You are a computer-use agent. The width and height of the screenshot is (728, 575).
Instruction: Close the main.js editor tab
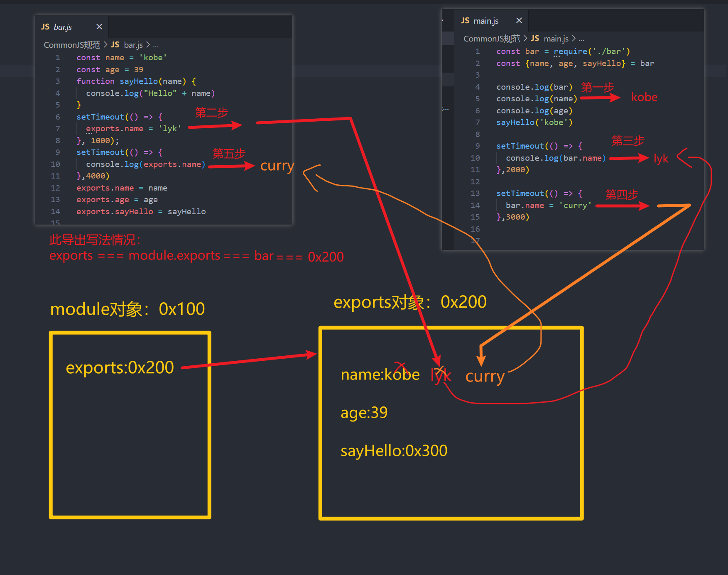click(x=519, y=21)
